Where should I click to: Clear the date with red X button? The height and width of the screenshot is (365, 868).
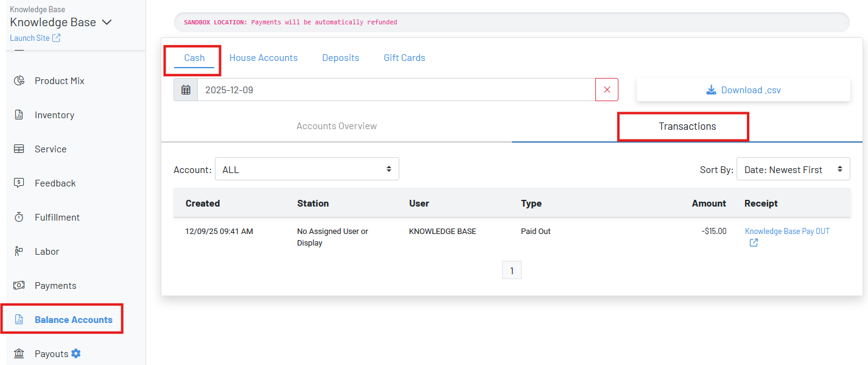606,90
